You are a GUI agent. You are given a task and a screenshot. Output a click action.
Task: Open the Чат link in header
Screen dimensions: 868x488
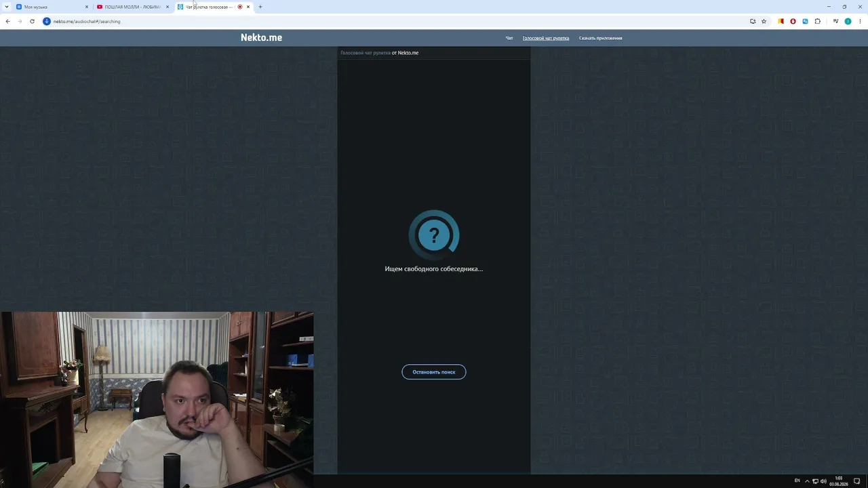pyautogui.click(x=509, y=38)
